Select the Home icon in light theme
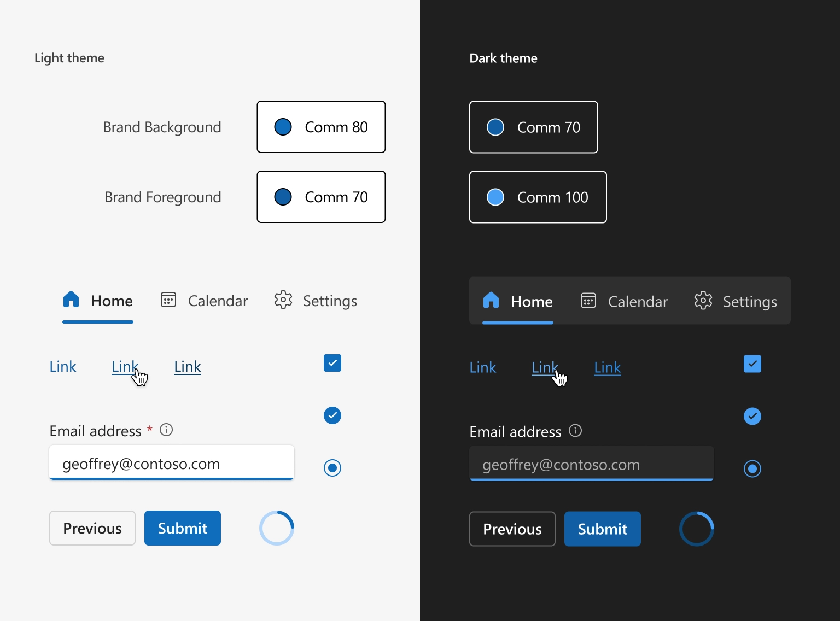 tap(71, 299)
